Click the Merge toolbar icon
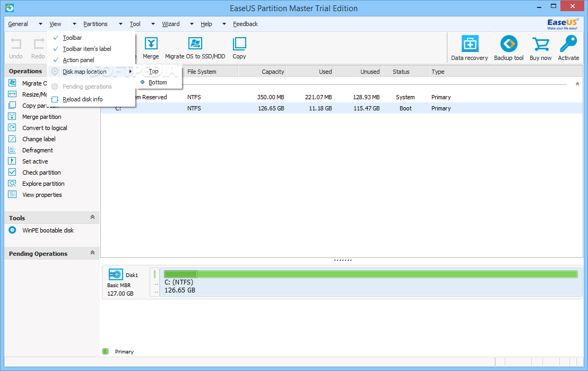The width and height of the screenshot is (588, 371). pyautogui.click(x=151, y=44)
